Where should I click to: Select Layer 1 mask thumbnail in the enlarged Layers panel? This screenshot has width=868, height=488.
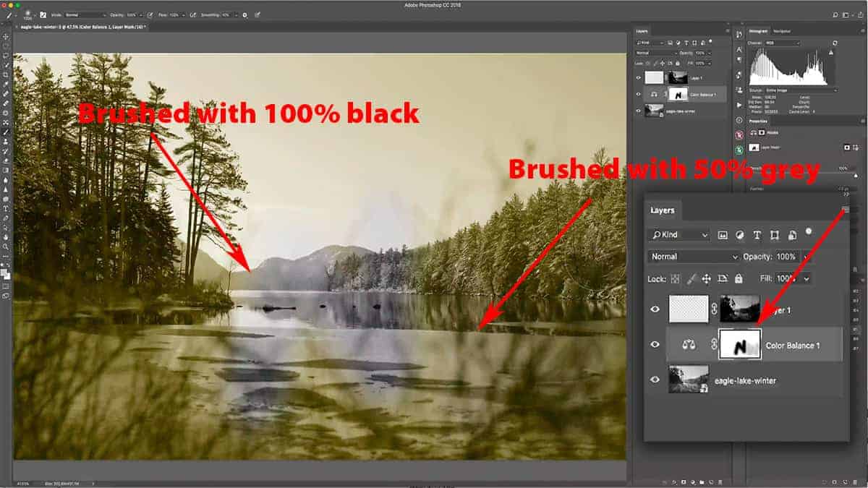click(741, 309)
